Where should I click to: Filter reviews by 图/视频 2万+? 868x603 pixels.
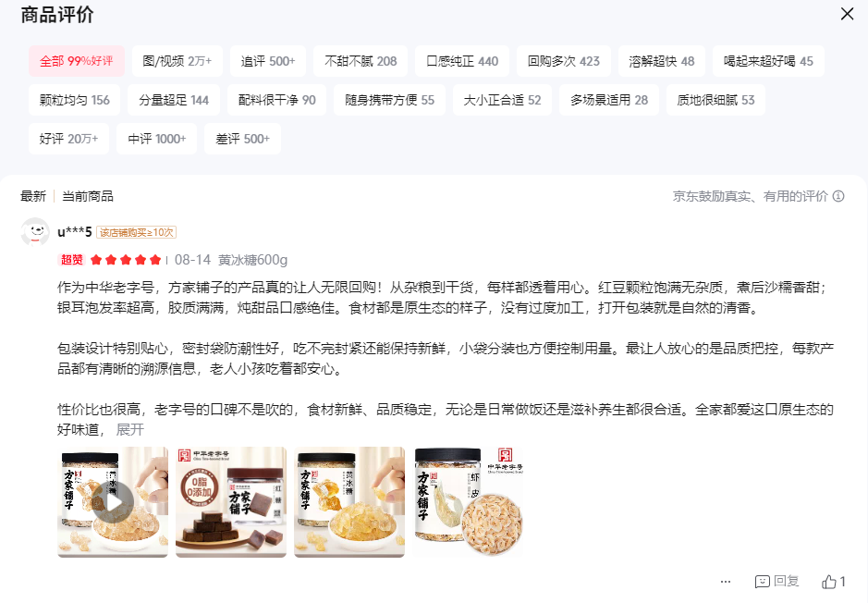[x=177, y=61]
